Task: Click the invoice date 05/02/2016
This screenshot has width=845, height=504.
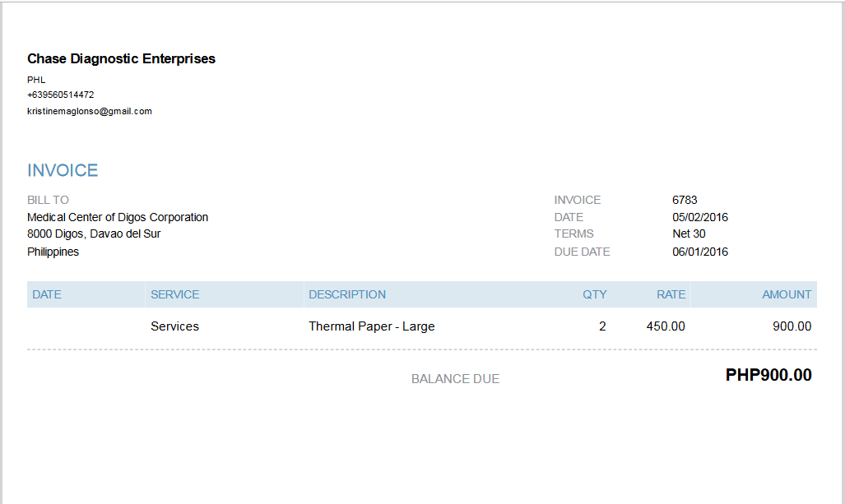Action: click(700, 217)
